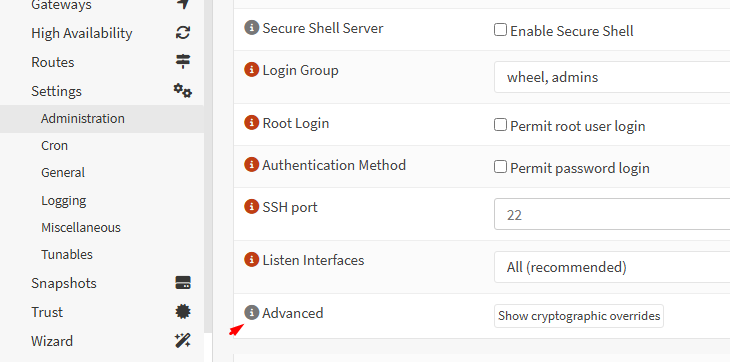Enable the Secure Shell checkbox

pyautogui.click(x=500, y=30)
